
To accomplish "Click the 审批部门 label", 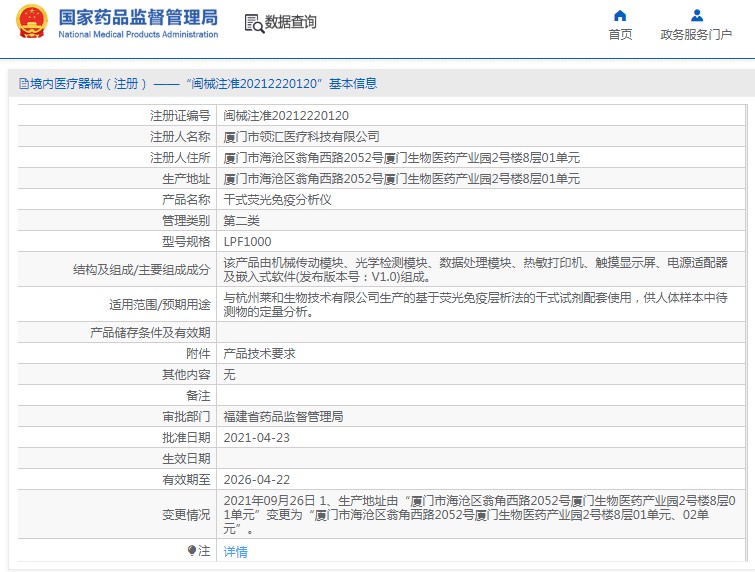I will click(x=186, y=416).
